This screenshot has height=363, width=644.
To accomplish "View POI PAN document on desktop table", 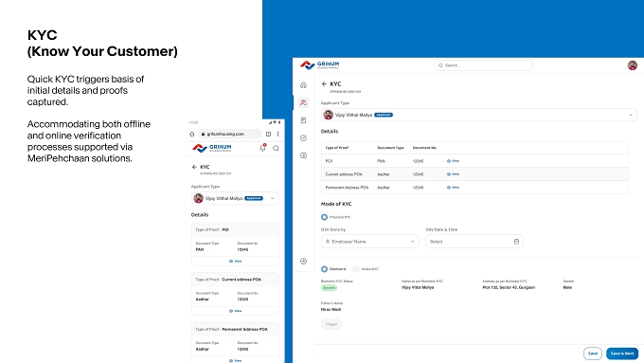I will pyautogui.click(x=453, y=161).
